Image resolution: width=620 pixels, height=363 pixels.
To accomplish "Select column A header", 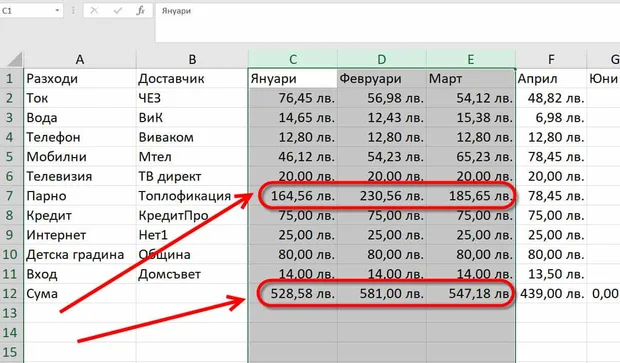I will 80,59.
